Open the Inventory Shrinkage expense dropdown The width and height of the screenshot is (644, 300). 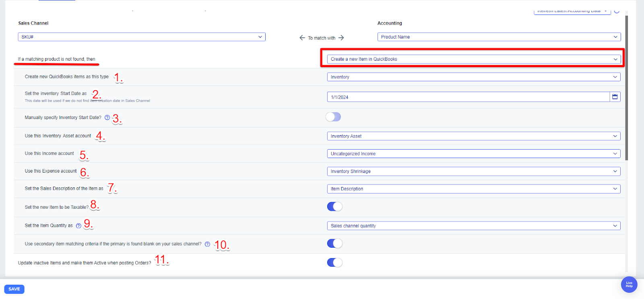(474, 171)
